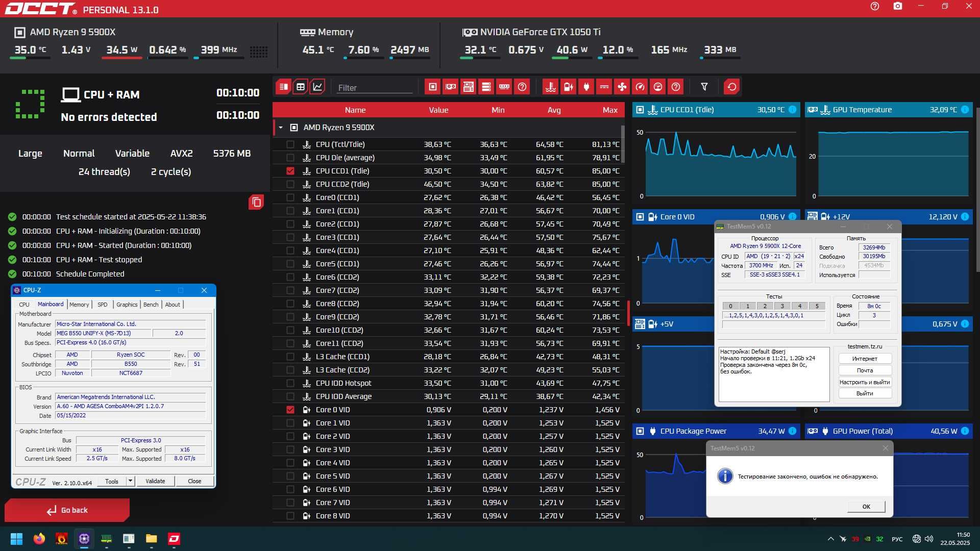980x551 pixels.
Task: Focus the Filter input field
Action: point(374,88)
